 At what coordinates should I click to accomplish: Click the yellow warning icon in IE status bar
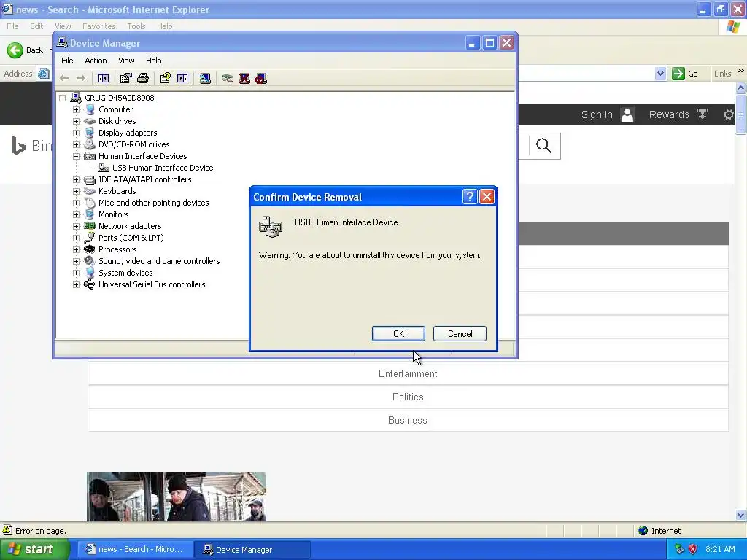[x=7, y=530]
